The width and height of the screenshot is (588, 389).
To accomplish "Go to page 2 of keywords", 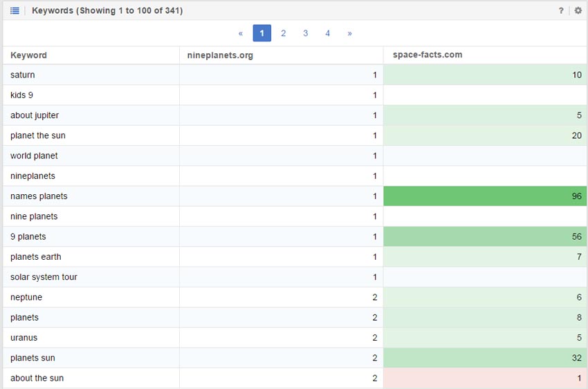I will point(284,33).
